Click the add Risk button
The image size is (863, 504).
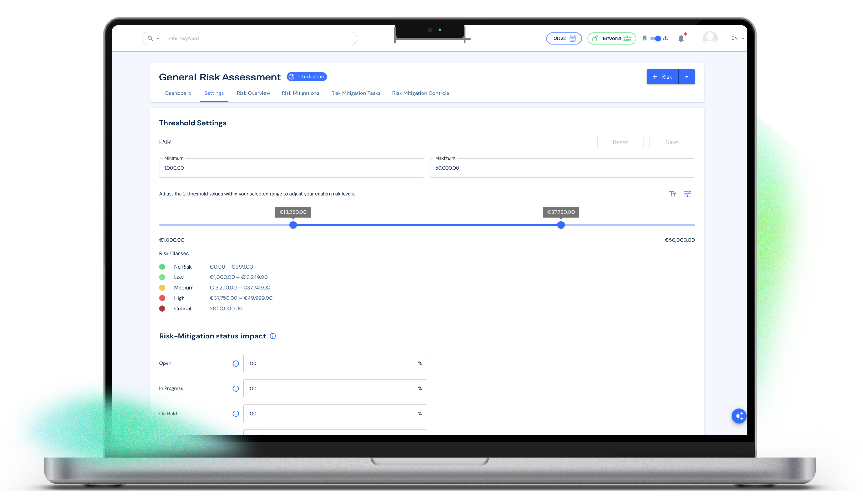[662, 77]
